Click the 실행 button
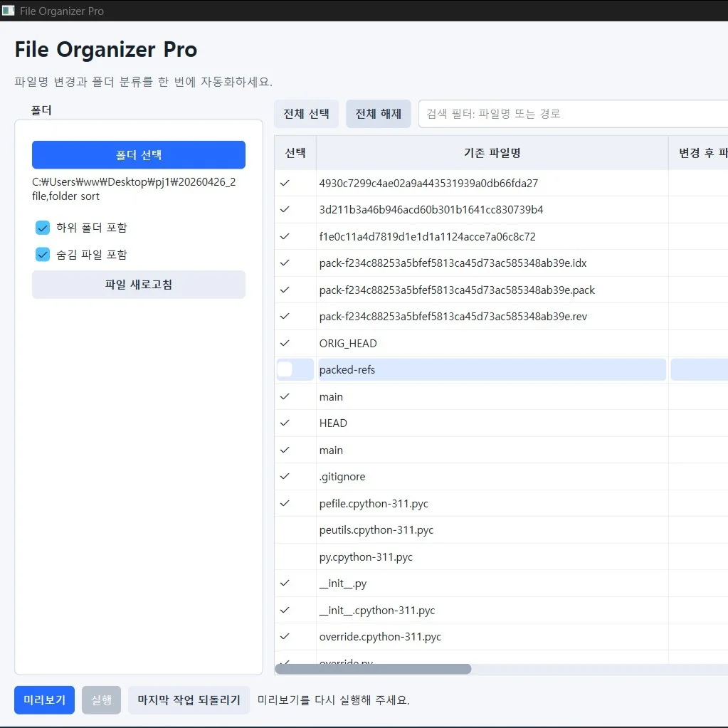Image resolution: width=728 pixels, height=728 pixels. pos(101,700)
